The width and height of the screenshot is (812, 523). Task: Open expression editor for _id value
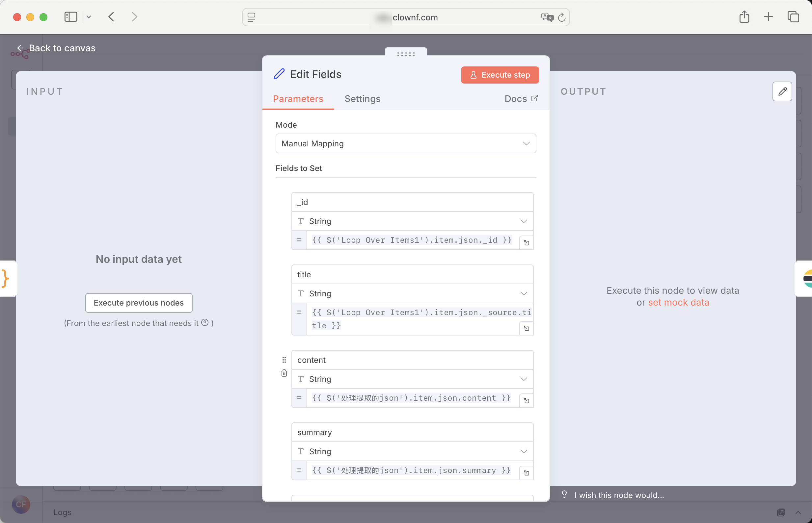pos(526,242)
